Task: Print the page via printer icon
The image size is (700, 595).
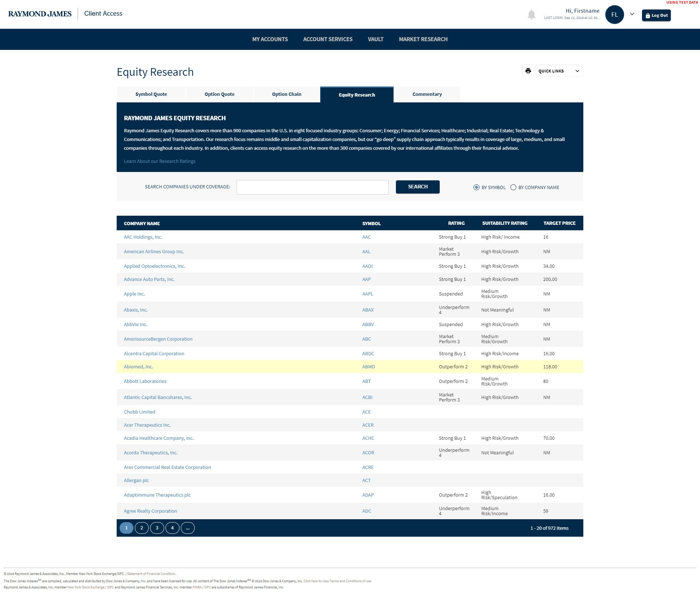Action: pos(528,71)
